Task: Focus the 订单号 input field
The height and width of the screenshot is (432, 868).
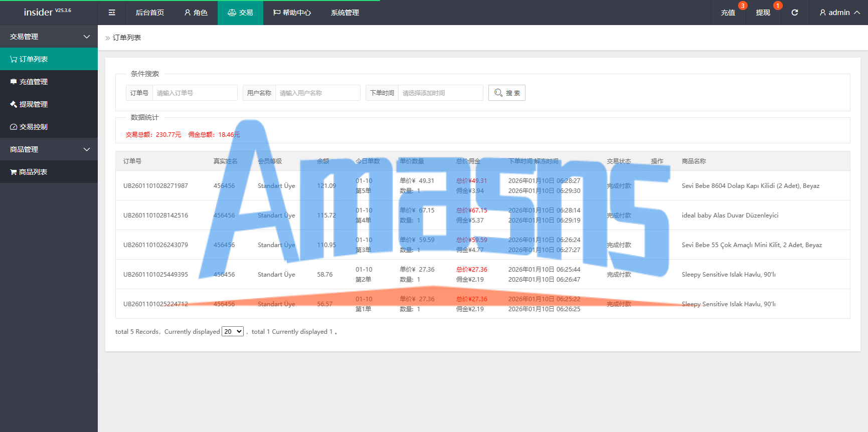Action: coord(195,93)
